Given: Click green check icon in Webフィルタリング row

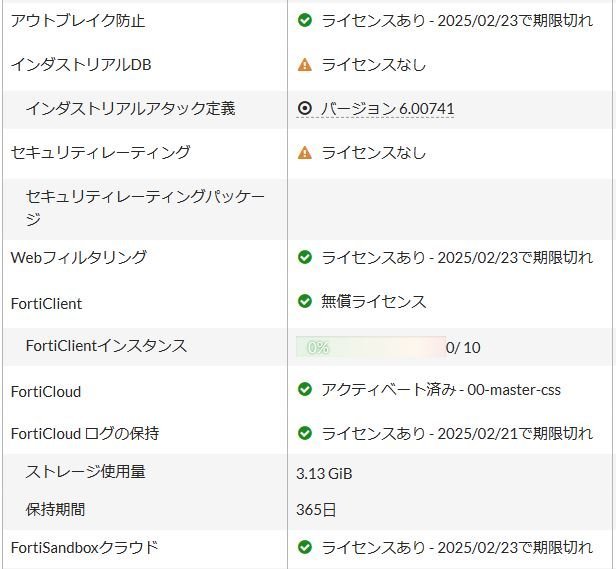Looking at the screenshot, I should (305, 257).
